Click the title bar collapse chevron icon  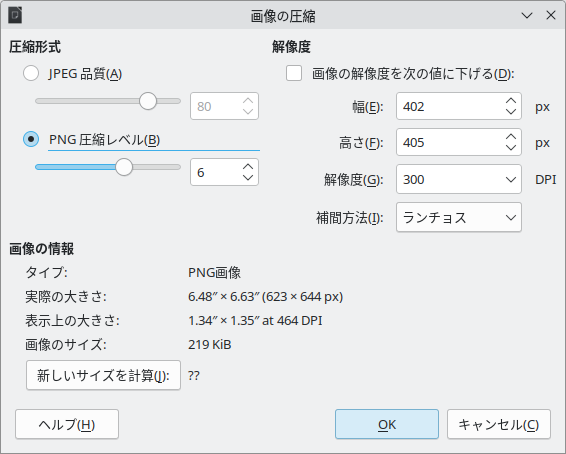point(527,16)
